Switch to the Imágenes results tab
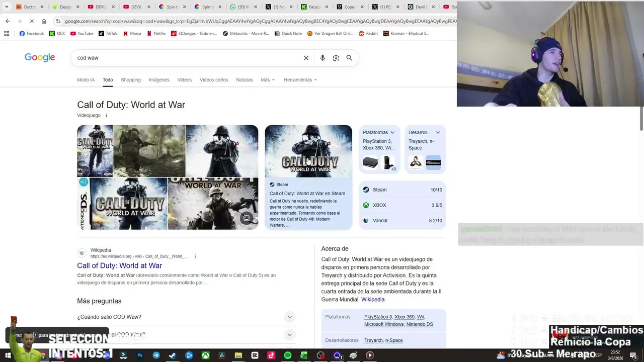Viewport: 644px width, 362px height. point(159,80)
